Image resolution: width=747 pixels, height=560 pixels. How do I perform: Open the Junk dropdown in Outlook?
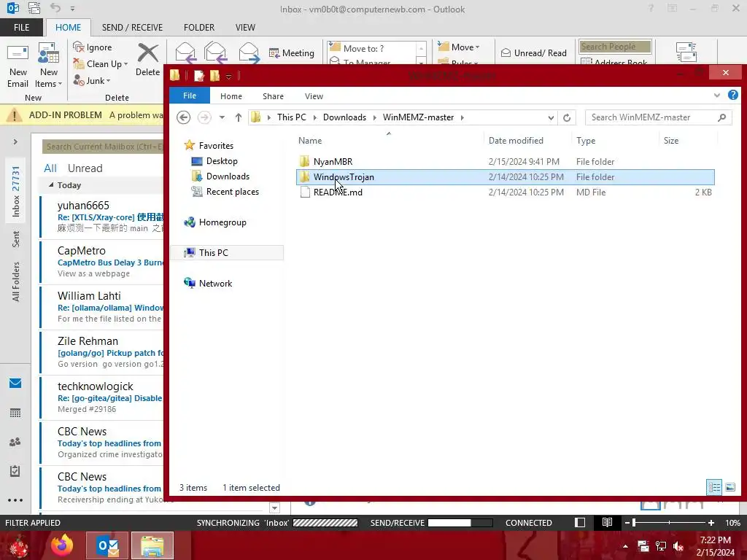[x=91, y=80]
